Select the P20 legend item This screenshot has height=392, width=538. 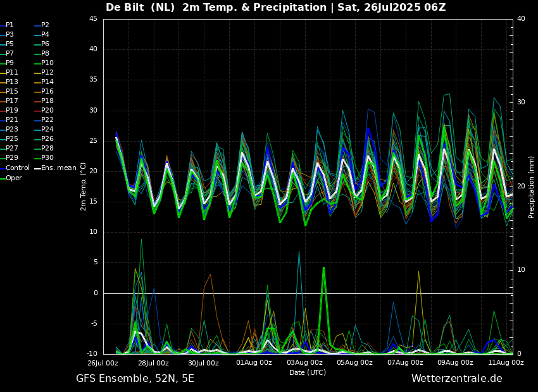(x=44, y=111)
